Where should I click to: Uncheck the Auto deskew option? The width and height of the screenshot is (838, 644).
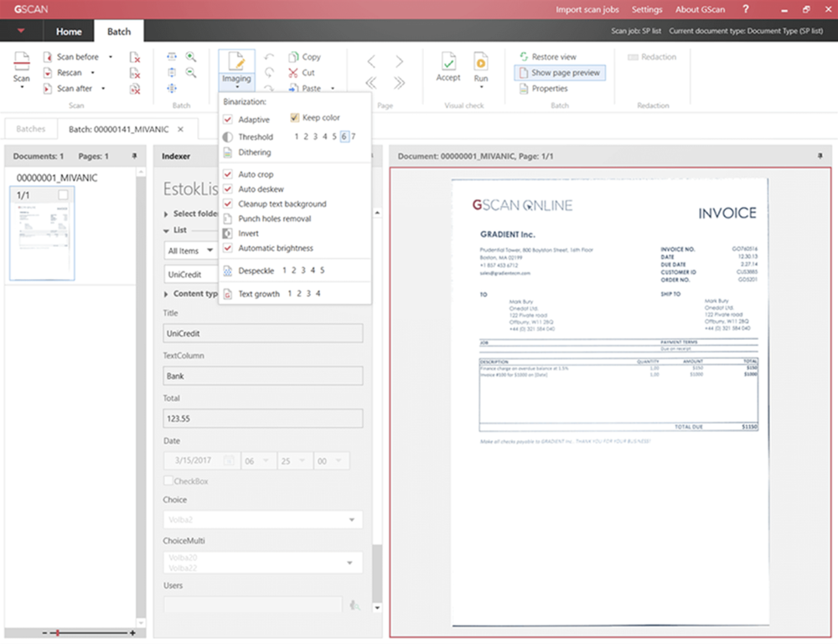(228, 189)
